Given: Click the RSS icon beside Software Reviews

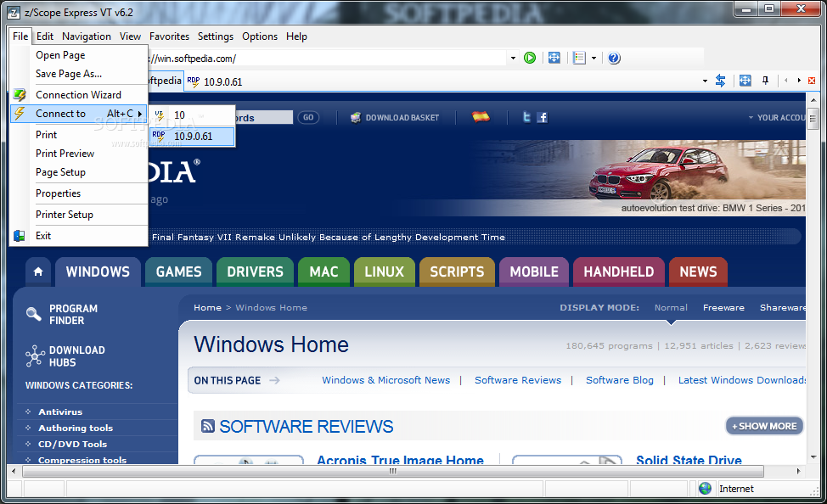Looking at the screenshot, I should pyautogui.click(x=208, y=426).
